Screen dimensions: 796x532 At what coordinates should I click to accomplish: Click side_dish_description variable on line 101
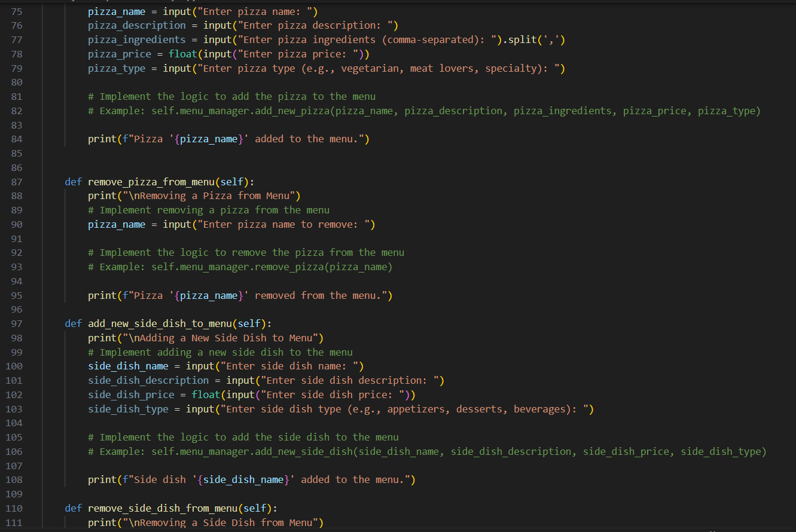(x=148, y=380)
